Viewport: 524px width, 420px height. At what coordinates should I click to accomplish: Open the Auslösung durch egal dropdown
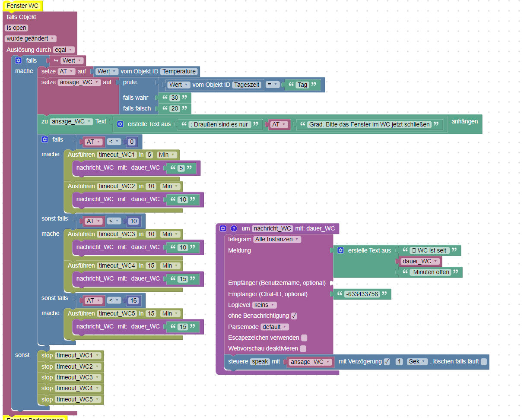(64, 50)
